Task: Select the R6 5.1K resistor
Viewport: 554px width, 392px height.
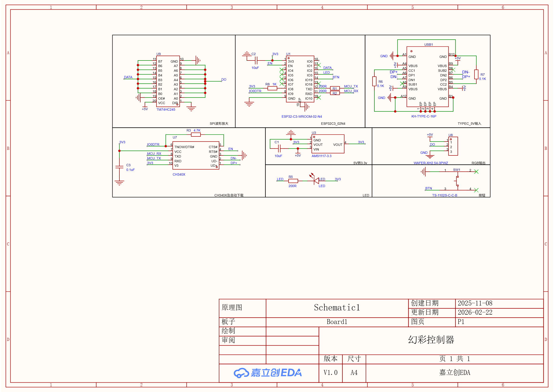Action: [x=374, y=81]
